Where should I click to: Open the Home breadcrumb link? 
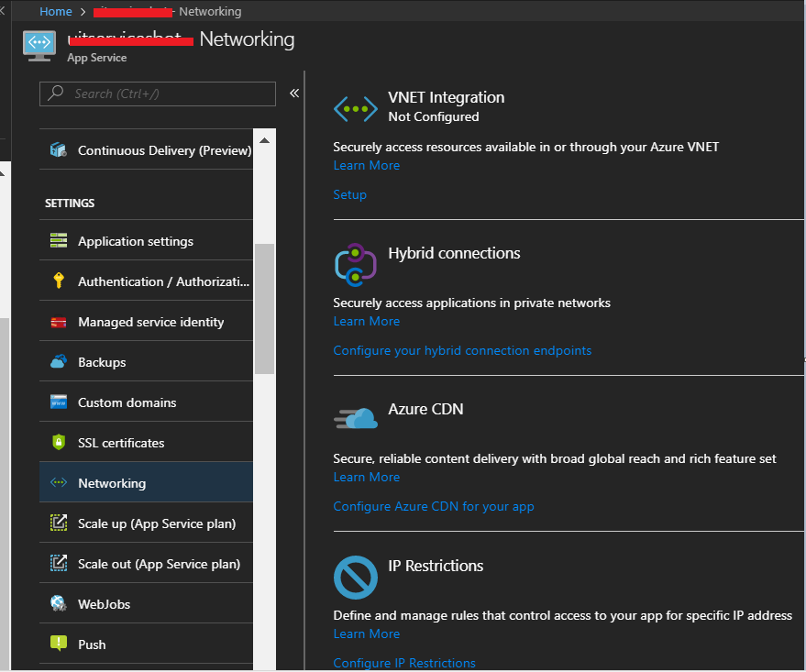pyautogui.click(x=56, y=11)
